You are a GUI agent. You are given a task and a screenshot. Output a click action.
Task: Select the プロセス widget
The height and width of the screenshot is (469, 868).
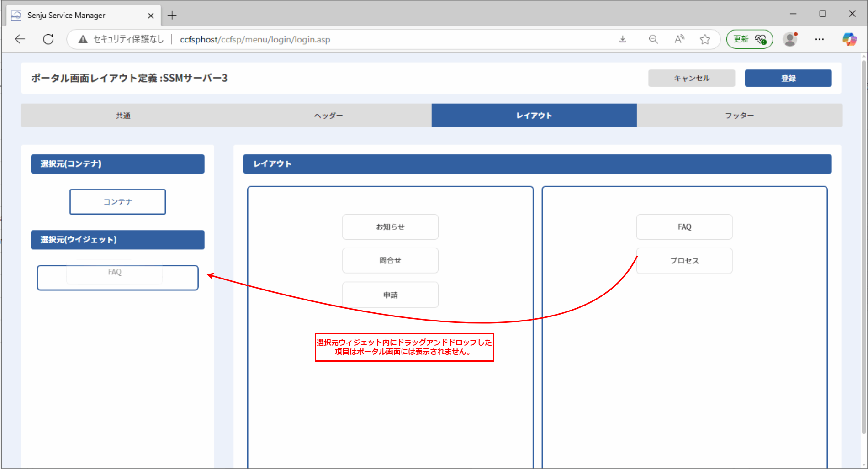click(x=684, y=261)
